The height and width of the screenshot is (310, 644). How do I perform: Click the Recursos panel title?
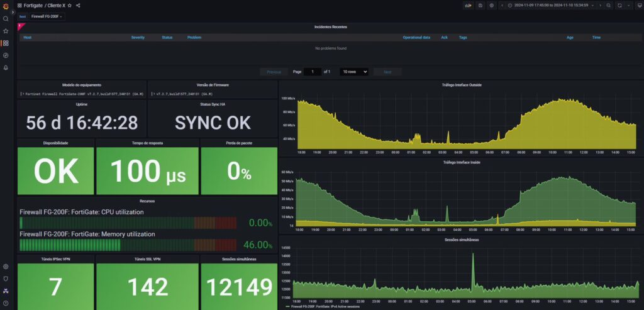click(147, 201)
